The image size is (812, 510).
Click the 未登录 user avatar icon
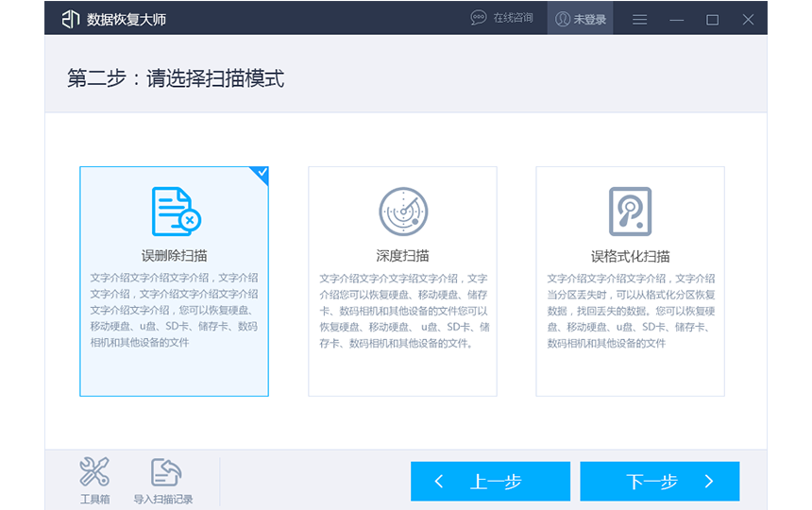click(x=563, y=19)
